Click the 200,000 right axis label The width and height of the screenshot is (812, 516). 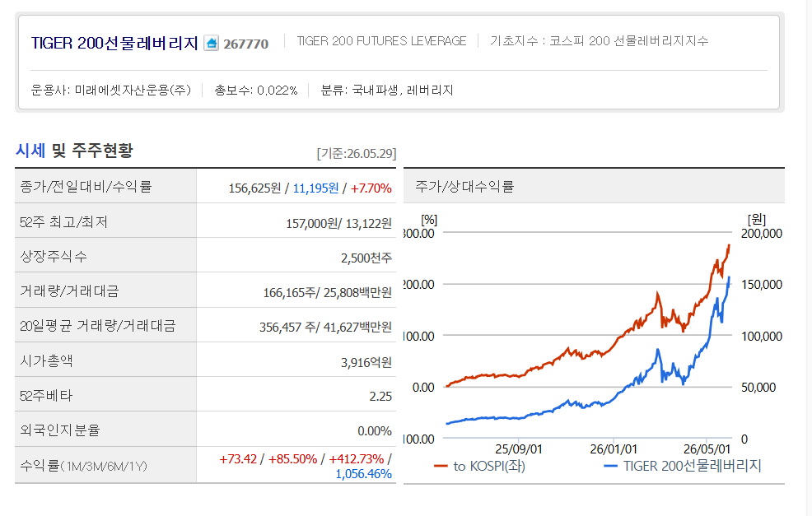(x=761, y=234)
